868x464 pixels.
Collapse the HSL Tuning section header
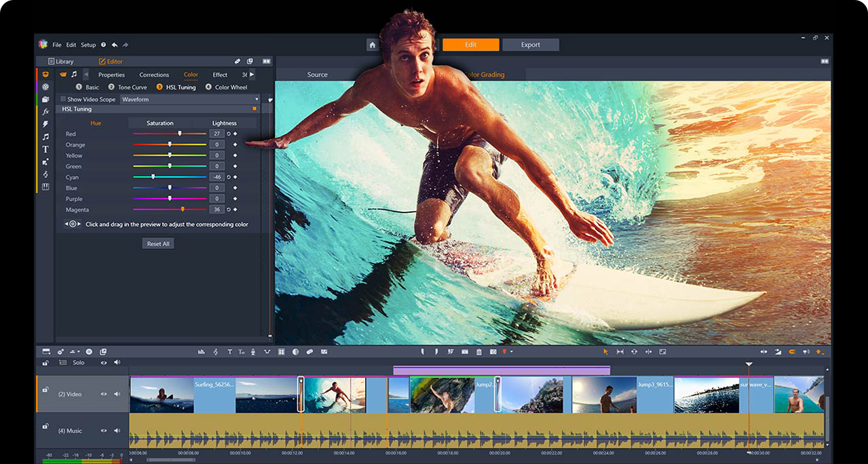tap(159, 109)
